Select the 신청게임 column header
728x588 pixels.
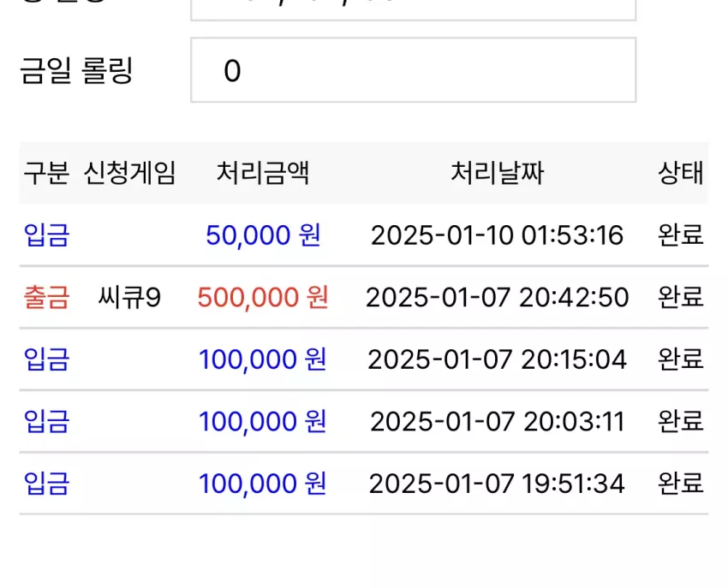point(129,173)
